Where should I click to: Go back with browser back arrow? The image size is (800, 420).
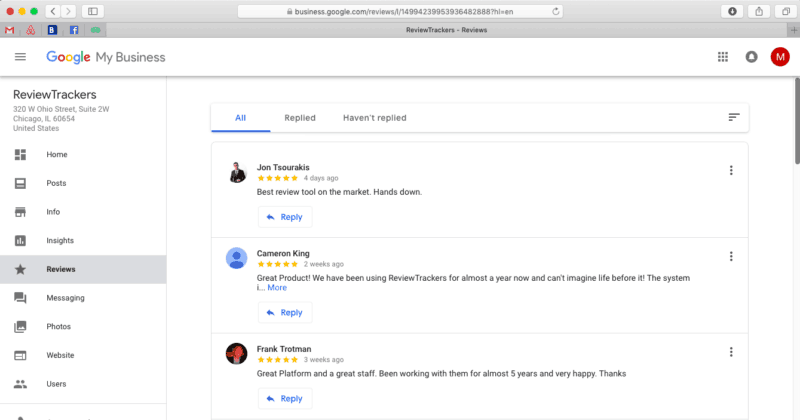pos(53,11)
